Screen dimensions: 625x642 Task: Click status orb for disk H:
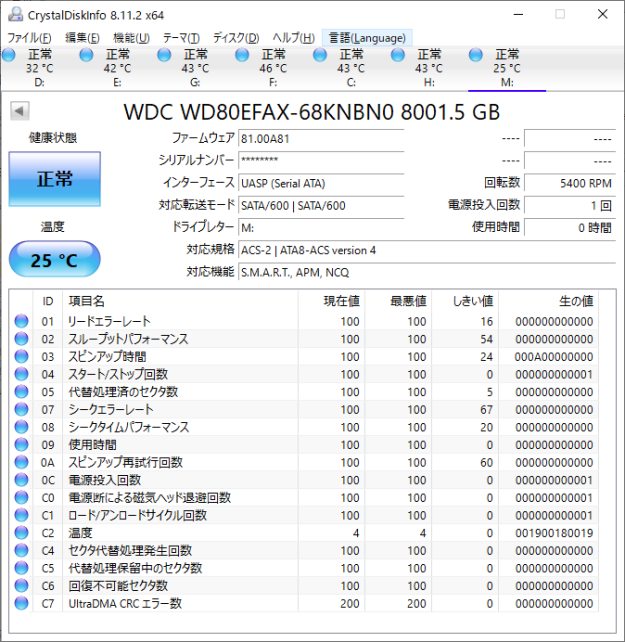pos(398,55)
